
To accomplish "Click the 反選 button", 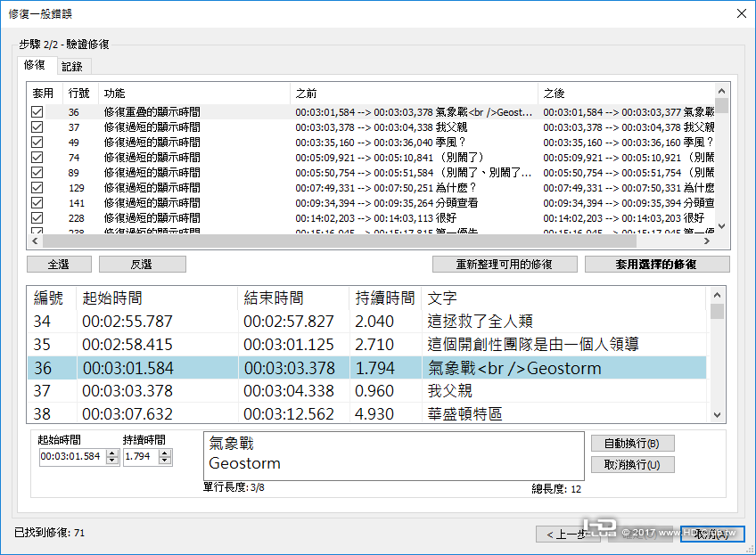I will pos(143,264).
